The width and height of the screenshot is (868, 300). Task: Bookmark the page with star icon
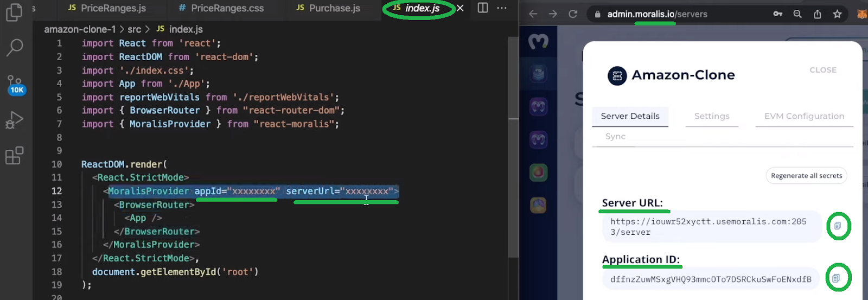[837, 14]
